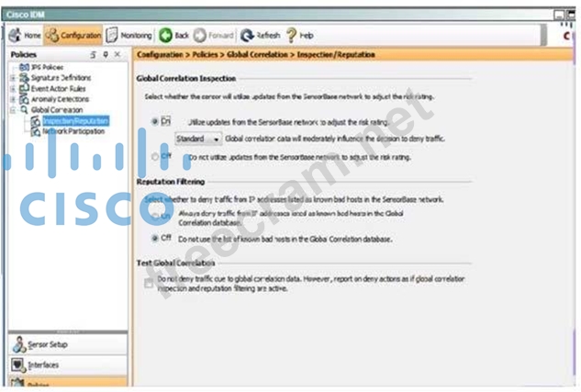The height and width of the screenshot is (392, 581).
Task: Click the Refresh toolbar icon
Action: 261,35
